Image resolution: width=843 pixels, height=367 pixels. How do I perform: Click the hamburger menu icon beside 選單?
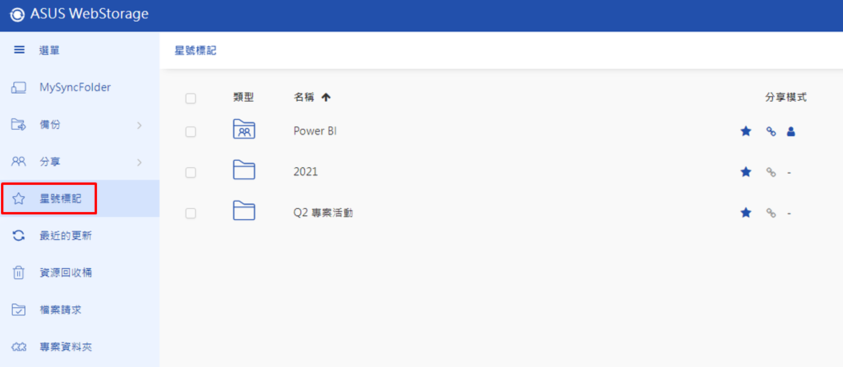[19, 50]
